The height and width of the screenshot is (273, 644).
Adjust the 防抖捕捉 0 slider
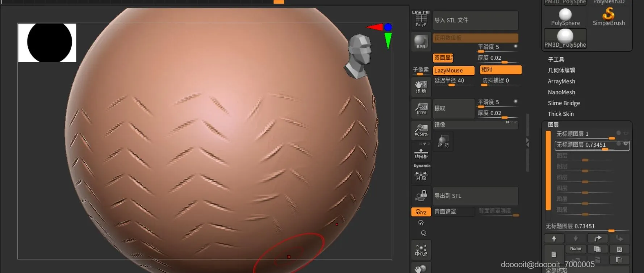(x=501, y=81)
